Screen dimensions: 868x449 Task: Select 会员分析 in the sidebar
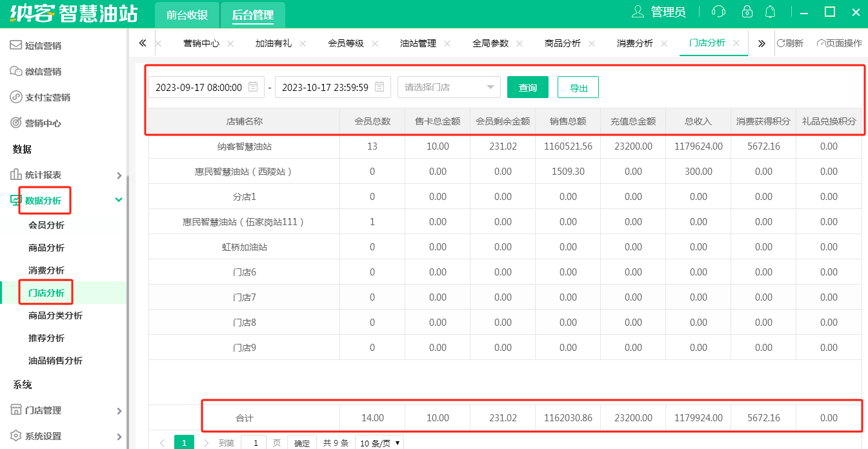tap(46, 225)
